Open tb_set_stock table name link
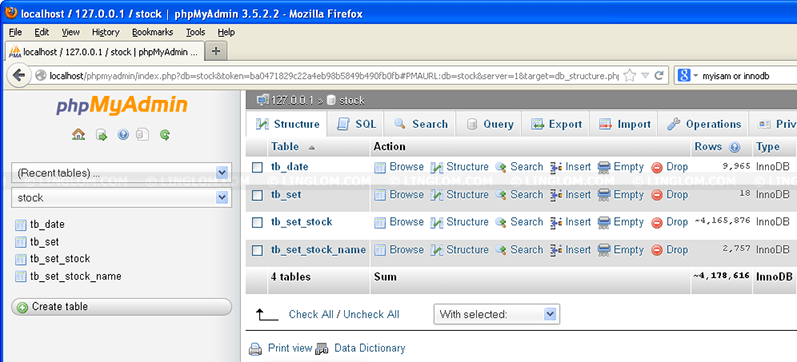797x362 pixels. pos(301,222)
